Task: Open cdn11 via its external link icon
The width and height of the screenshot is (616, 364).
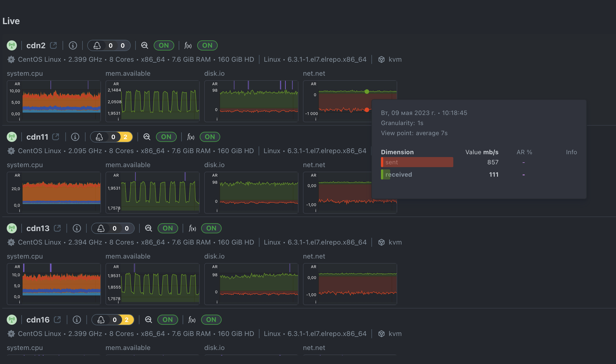Action: click(56, 137)
